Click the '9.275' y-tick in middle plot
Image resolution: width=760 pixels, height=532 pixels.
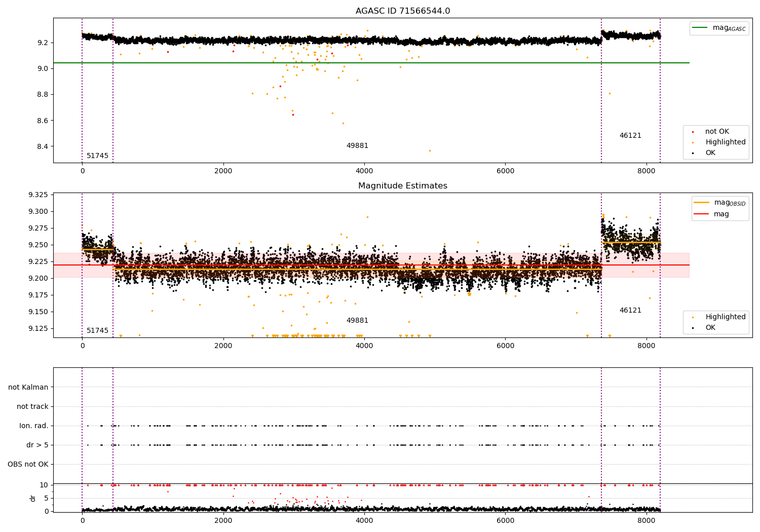click(x=38, y=229)
